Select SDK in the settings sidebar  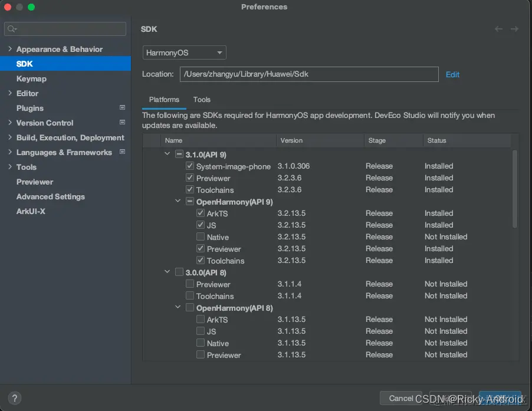point(65,64)
